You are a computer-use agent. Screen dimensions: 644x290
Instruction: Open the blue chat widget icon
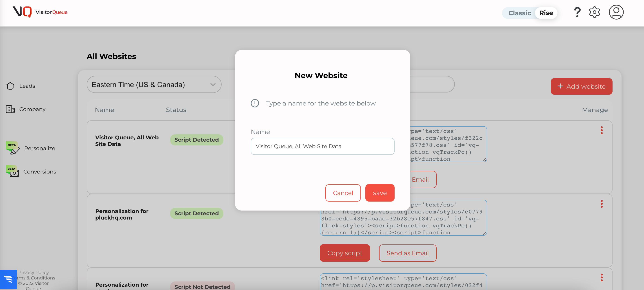click(x=8, y=279)
